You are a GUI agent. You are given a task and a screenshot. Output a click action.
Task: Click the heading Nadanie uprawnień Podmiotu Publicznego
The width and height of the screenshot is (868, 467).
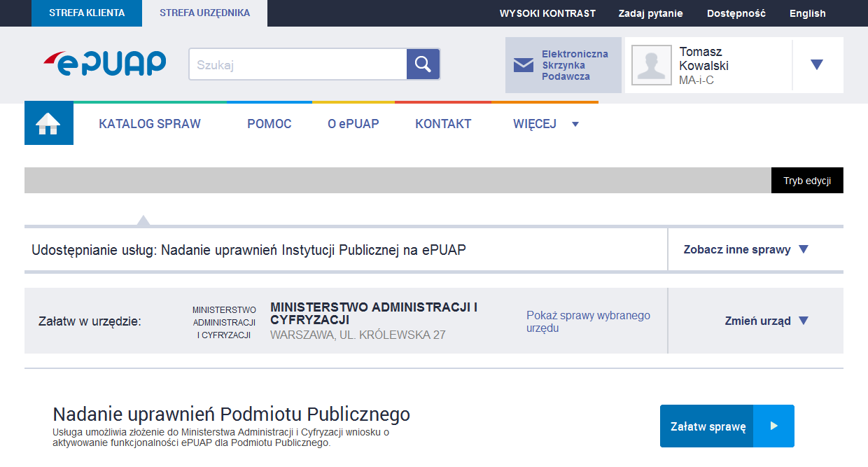232,414
